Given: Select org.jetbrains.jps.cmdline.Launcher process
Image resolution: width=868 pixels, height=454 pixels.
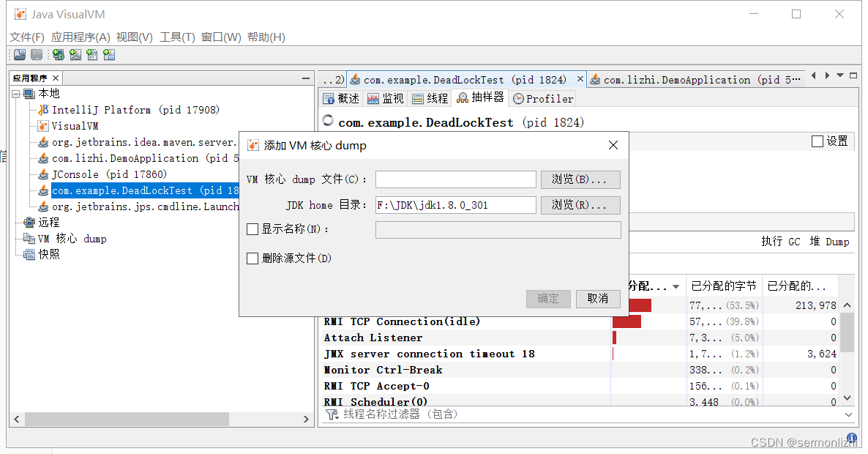Looking at the screenshot, I should pyautogui.click(x=145, y=206).
